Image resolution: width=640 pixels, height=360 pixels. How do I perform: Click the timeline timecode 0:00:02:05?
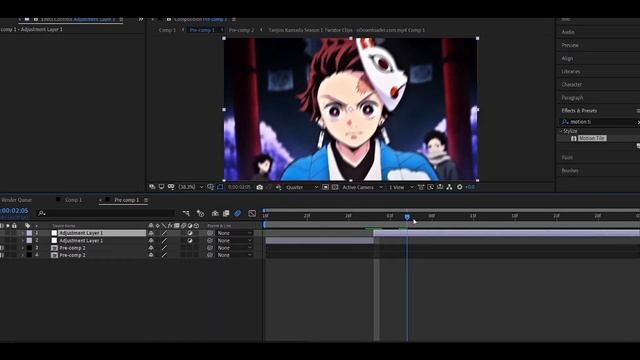[x=14, y=211]
